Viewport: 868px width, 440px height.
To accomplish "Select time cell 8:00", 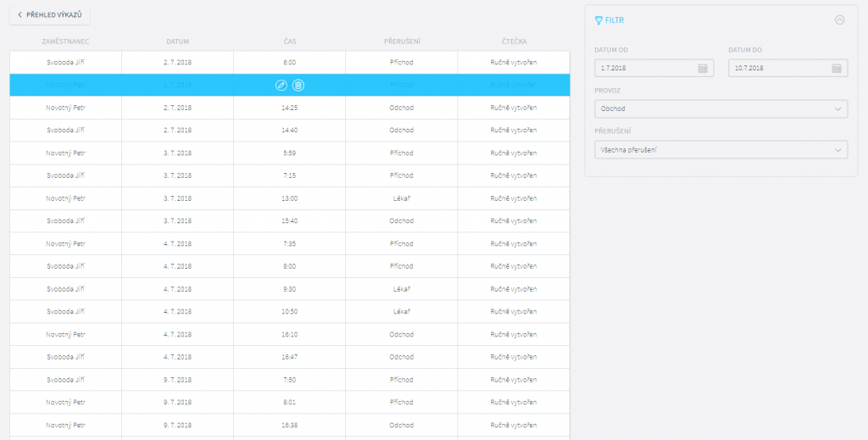I will pyautogui.click(x=290, y=267).
